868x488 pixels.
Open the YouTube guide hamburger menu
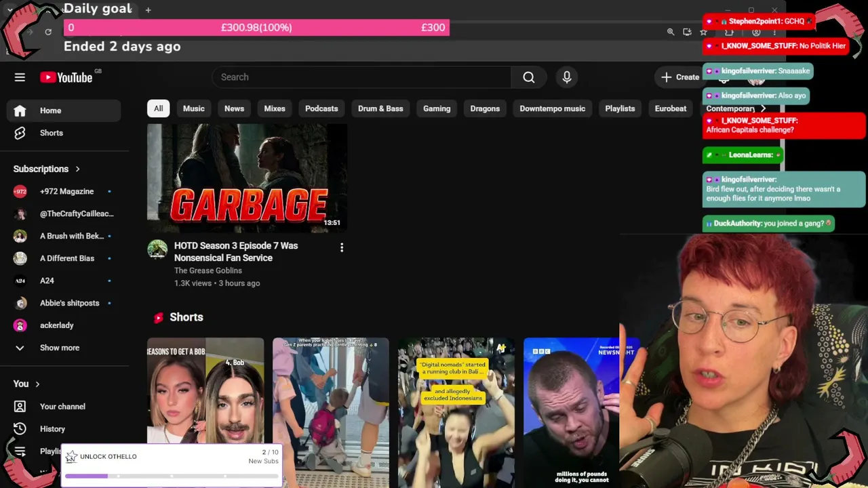[20, 77]
